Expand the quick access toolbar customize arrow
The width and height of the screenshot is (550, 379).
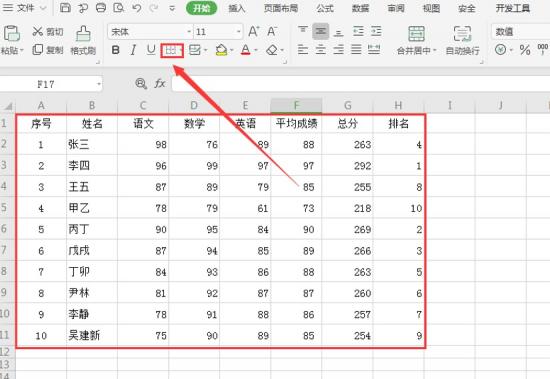172,8
